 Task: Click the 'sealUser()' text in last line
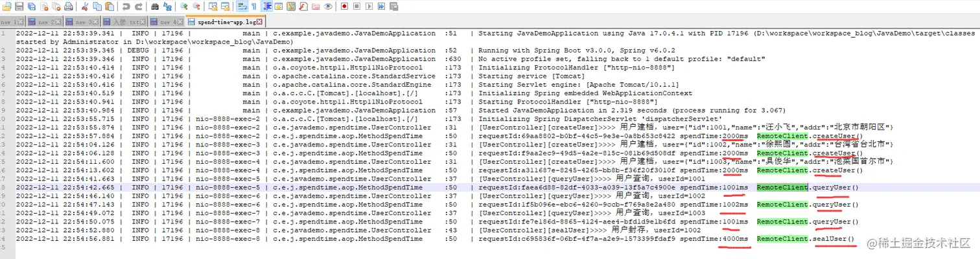coord(834,239)
